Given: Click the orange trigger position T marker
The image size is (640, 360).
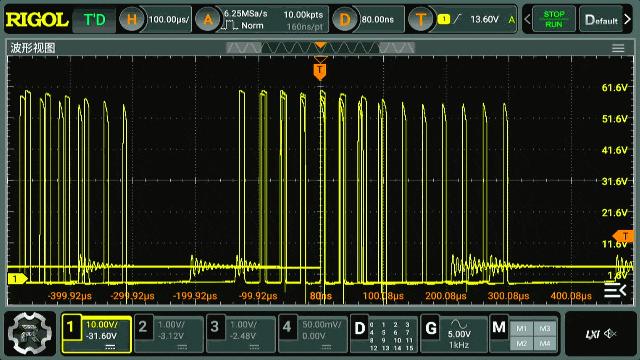Looking at the screenshot, I should pos(320,71).
